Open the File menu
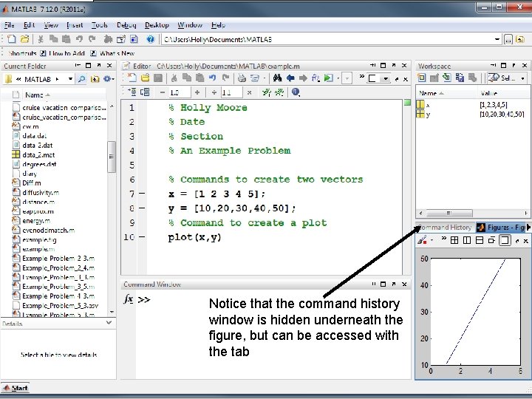This screenshot has height=399, width=532. (9, 25)
